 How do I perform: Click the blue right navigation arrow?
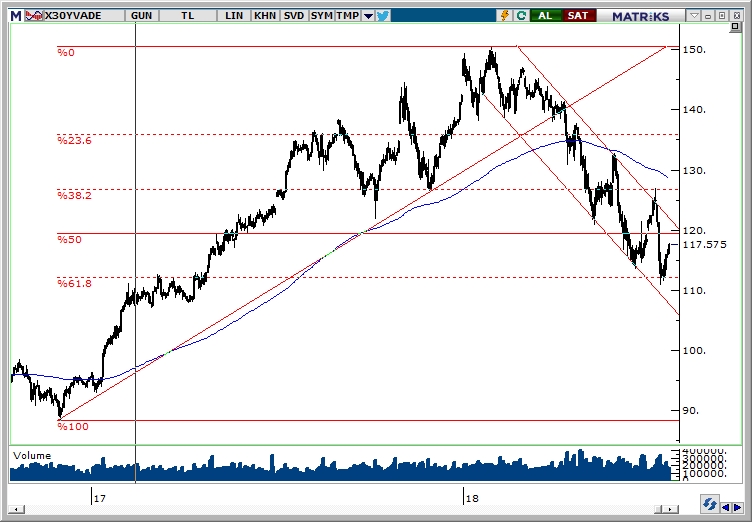738,508
